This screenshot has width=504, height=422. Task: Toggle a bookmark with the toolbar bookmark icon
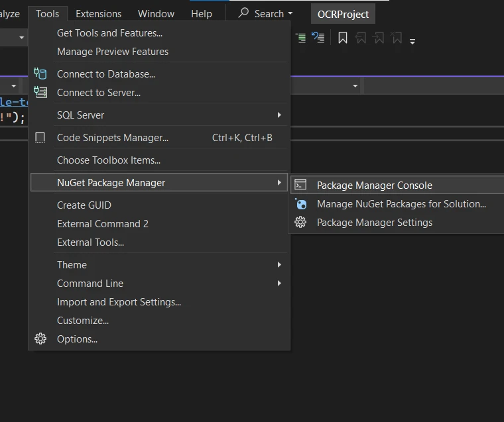pos(342,38)
